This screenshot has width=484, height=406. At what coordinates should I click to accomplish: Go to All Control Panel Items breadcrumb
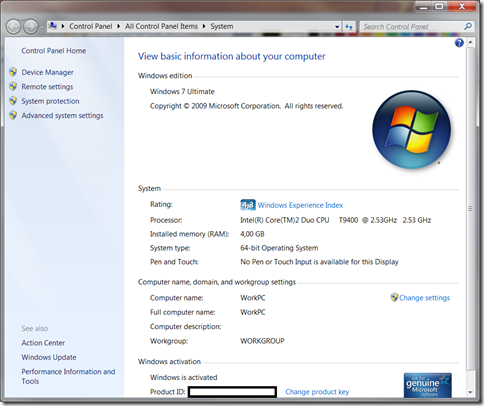pyautogui.click(x=161, y=26)
